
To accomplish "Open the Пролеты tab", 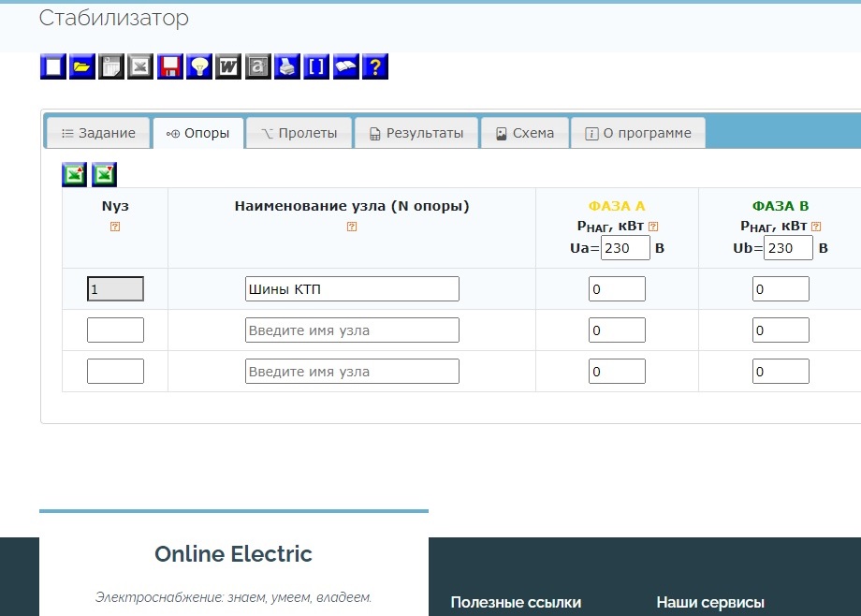I will 299,133.
